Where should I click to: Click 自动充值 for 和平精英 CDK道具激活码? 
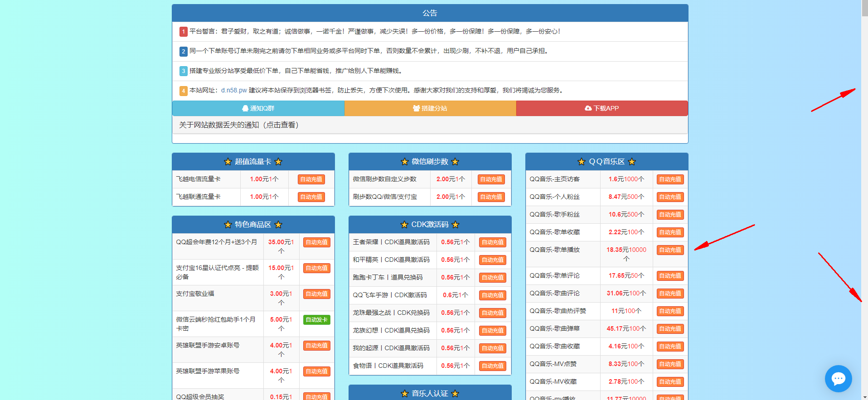pyautogui.click(x=493, y=260)
